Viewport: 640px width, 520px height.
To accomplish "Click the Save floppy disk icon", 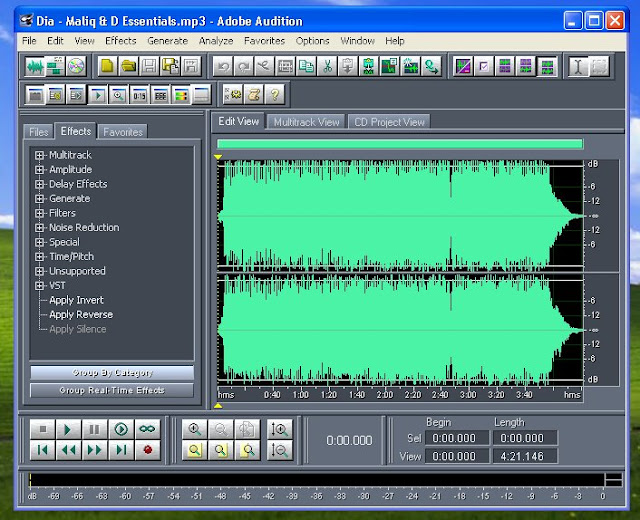I will click(x=149, y=67).
